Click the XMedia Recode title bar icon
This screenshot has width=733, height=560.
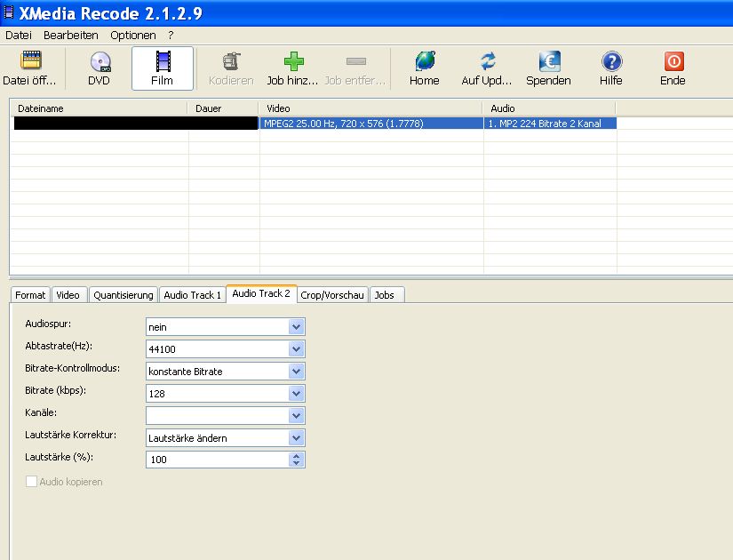(x=9, y=12)
